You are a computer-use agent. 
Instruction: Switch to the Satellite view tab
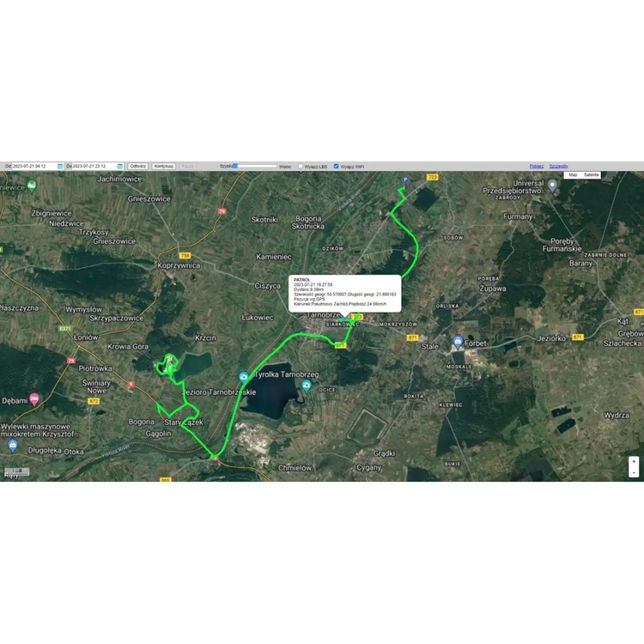point(592,174)
